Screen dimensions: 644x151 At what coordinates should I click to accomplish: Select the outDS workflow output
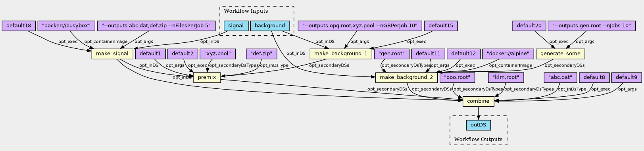[478, 125]
